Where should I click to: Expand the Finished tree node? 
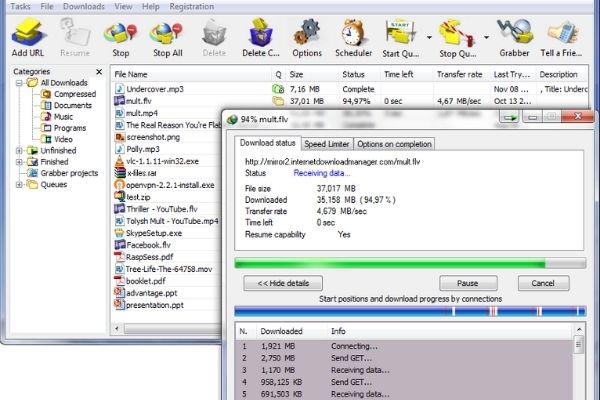tap(19, 162)
